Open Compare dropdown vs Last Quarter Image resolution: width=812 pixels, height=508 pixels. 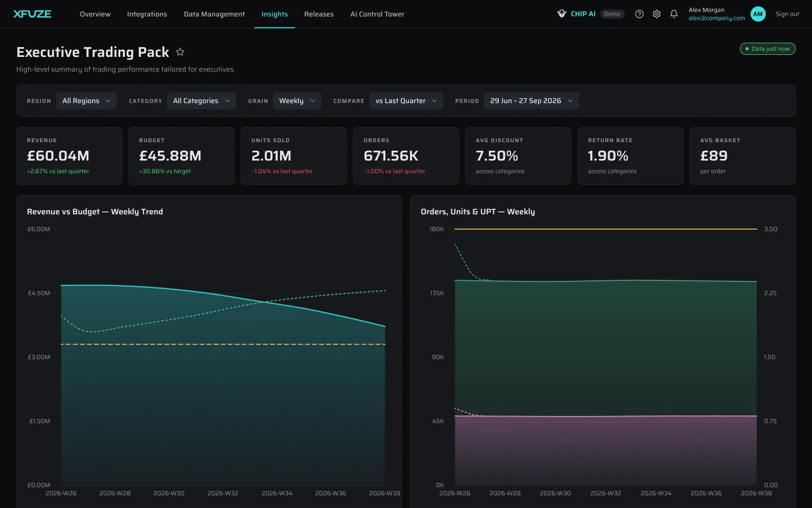tap(406, 101)
